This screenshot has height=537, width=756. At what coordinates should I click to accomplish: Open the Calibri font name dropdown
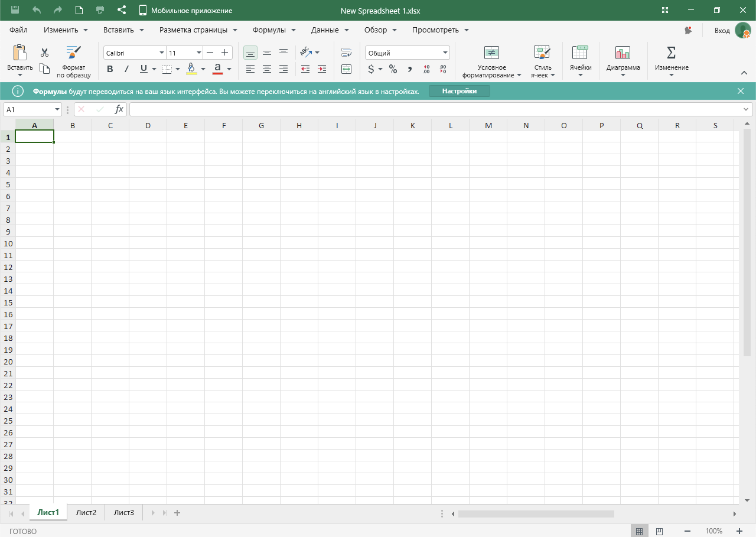161,53
